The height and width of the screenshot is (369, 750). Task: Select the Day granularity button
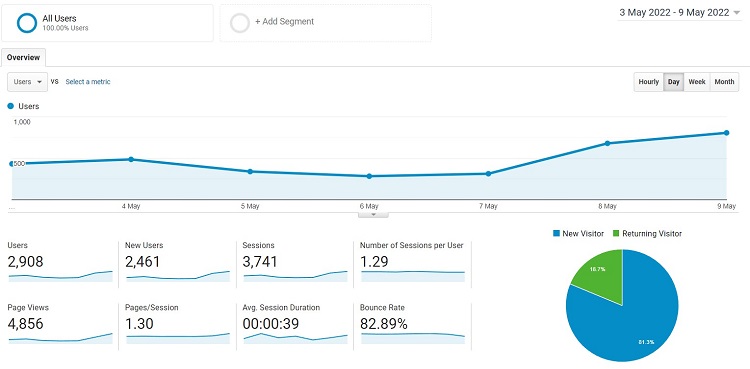pyautogui.click(x=673, y=82)
